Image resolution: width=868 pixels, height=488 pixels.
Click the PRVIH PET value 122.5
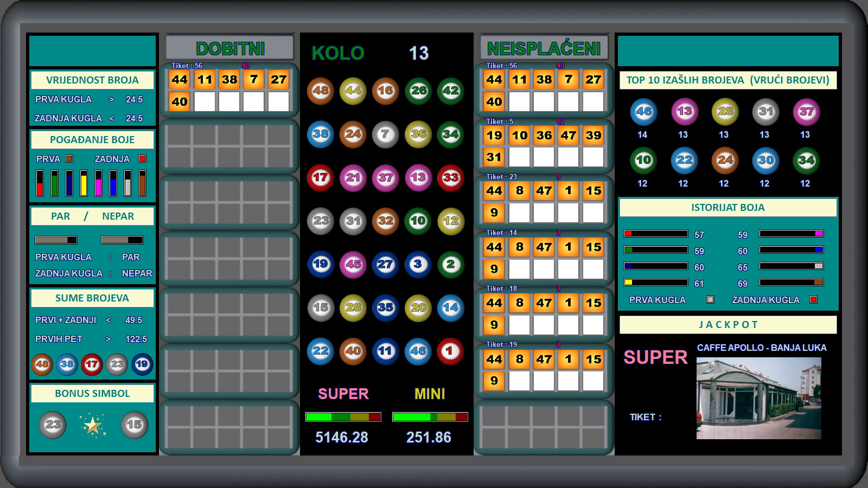coord(136,339)
